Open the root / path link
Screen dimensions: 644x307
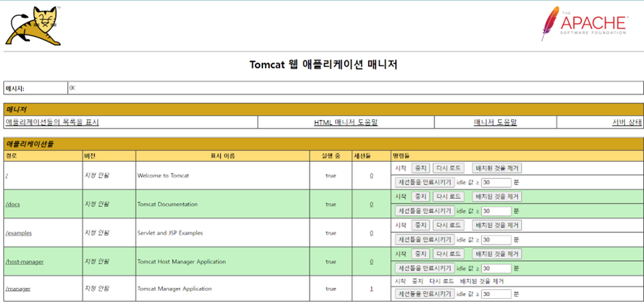[x=7, y=175]
